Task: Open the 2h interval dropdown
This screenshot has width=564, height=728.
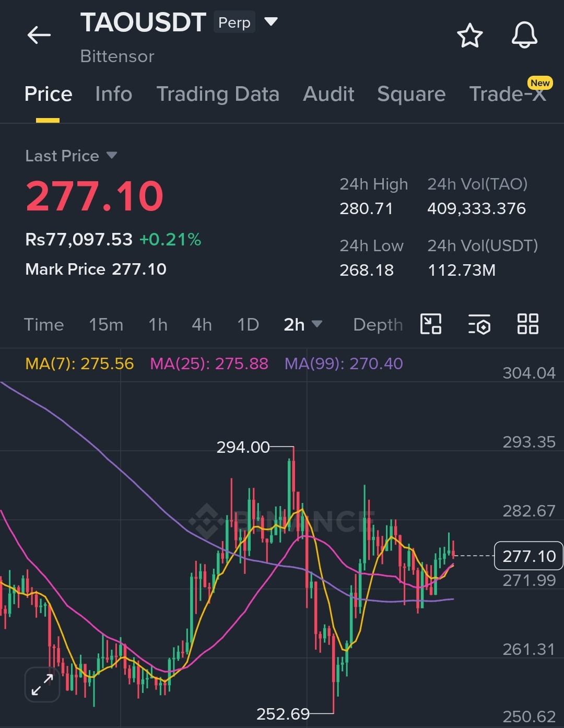Action: point(303,324)
